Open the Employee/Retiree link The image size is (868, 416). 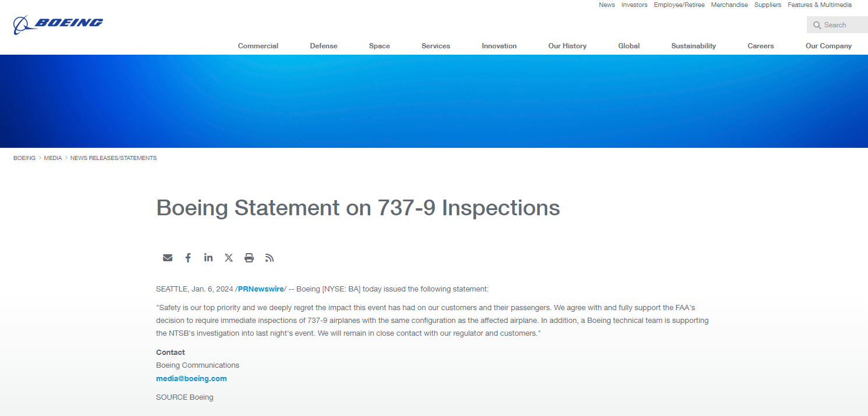[679, 5]
